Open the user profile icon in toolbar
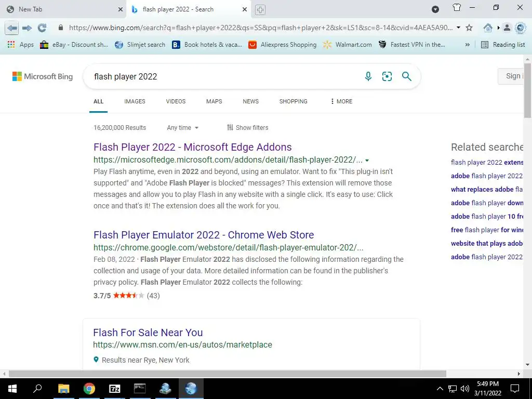532x399 pixels. tap(507, 28)
